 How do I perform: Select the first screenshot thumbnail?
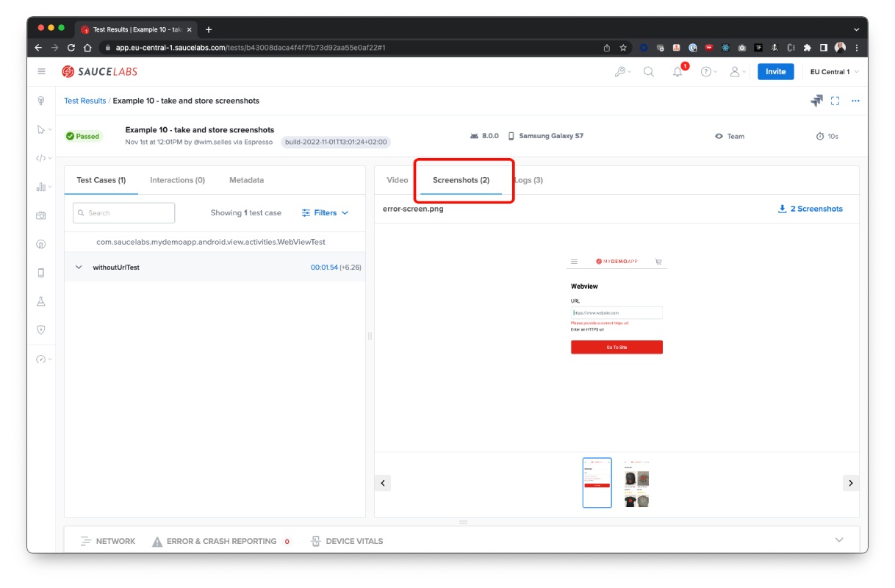pos(597,483)
